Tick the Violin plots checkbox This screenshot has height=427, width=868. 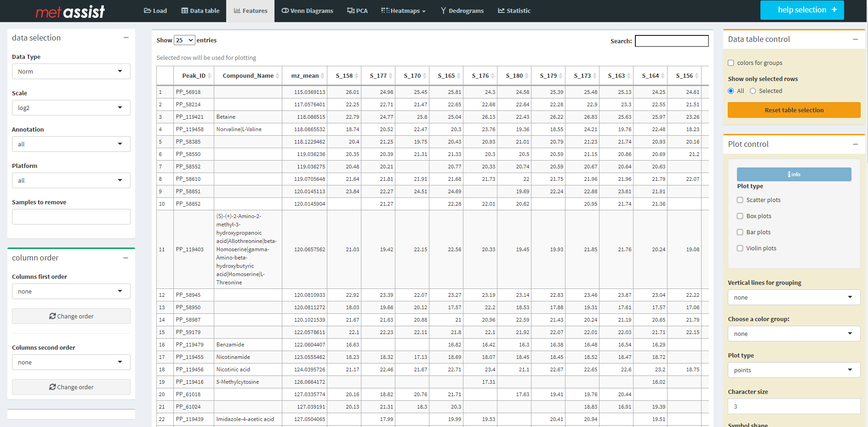(x=740, y=248)
